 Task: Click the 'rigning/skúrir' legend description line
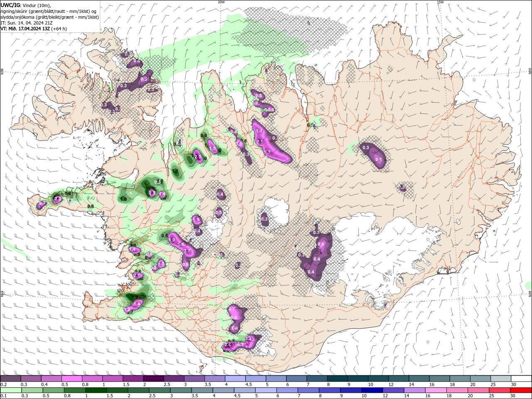49,11
